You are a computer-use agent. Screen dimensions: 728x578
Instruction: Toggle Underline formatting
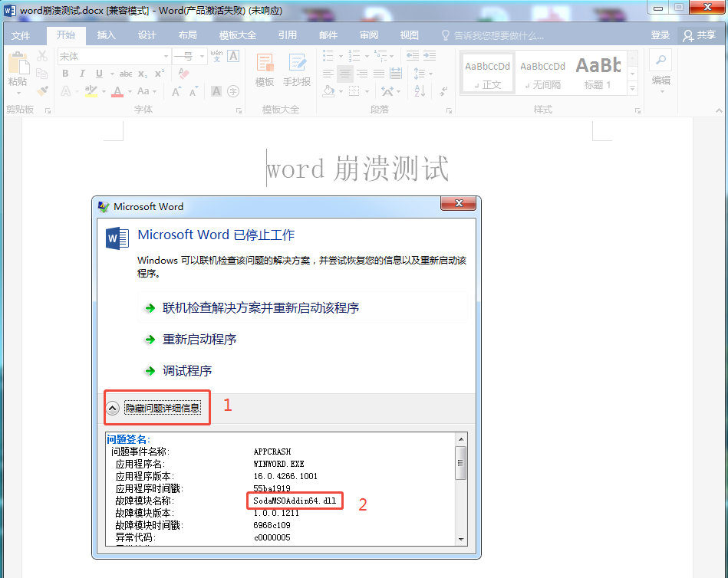[99, 74]
